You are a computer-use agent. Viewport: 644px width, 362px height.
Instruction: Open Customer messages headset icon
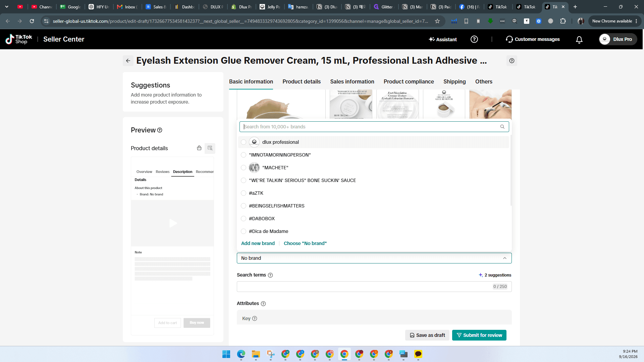[509, 39]
